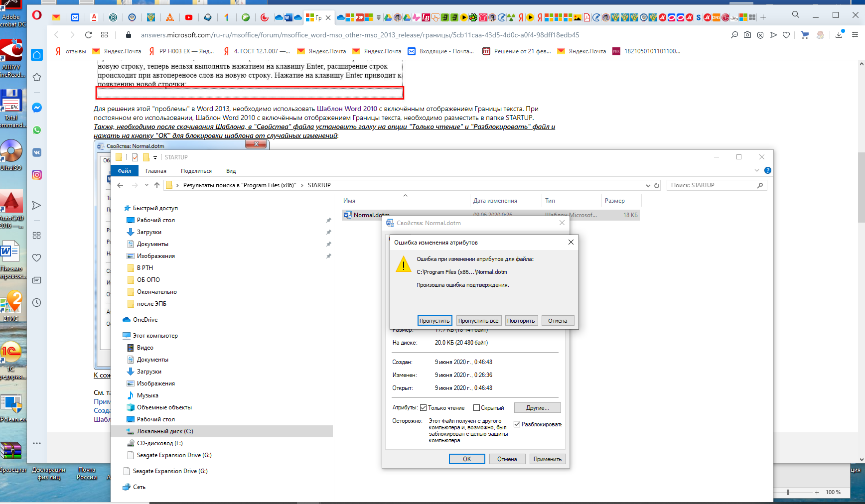Reload the current page in Opera

(x=88, y=35)
